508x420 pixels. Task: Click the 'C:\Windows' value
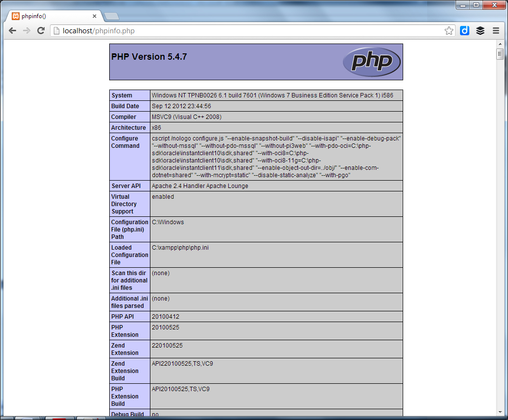[168, 222]
